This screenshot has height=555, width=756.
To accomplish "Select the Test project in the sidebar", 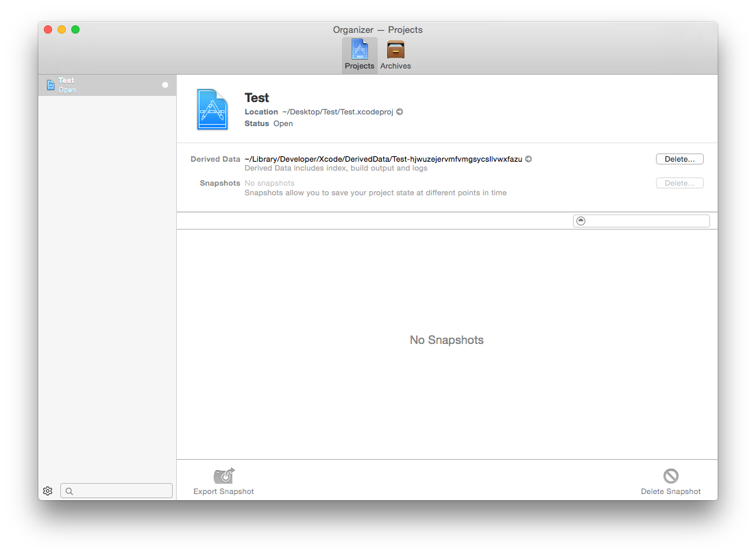I will coord(108,86).
